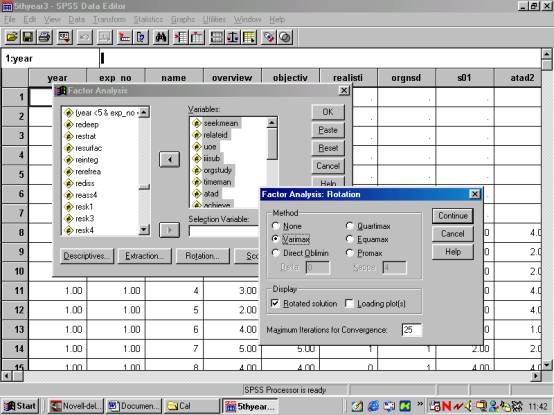Image resolution: width=554 pixels, height=415 pixels.
Task: Click the overview column header
Action: coord(232,78)
